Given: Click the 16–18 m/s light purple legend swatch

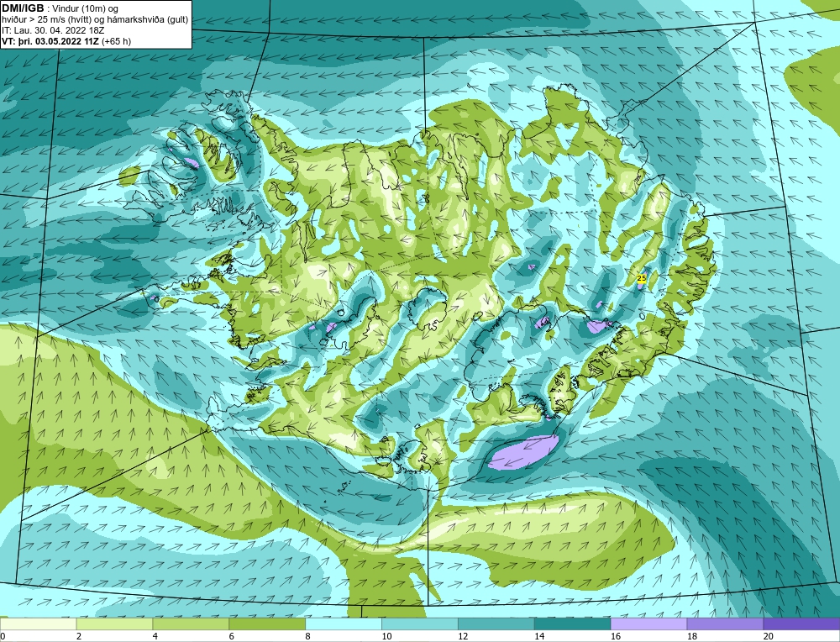Looking at the screenshot, I should 648,624.
